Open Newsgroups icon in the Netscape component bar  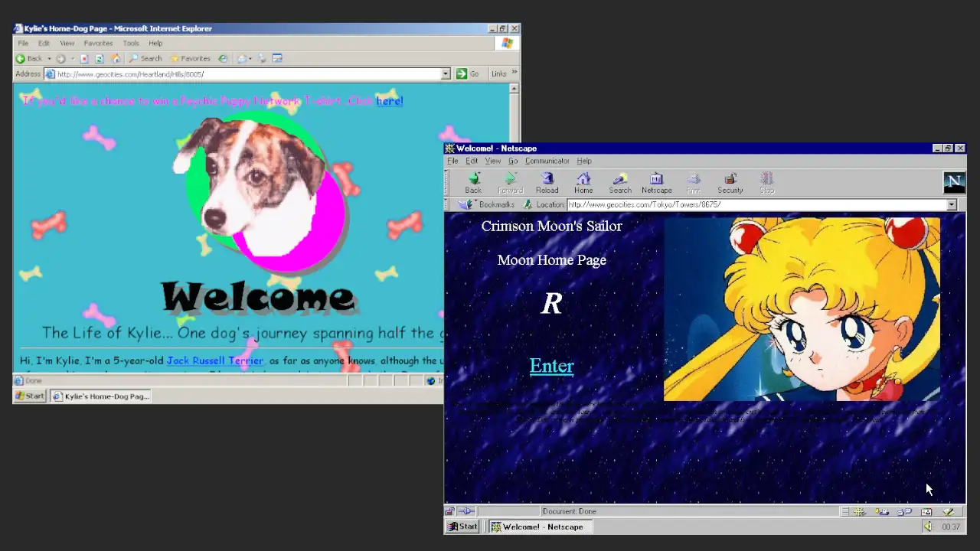[904, 511]
